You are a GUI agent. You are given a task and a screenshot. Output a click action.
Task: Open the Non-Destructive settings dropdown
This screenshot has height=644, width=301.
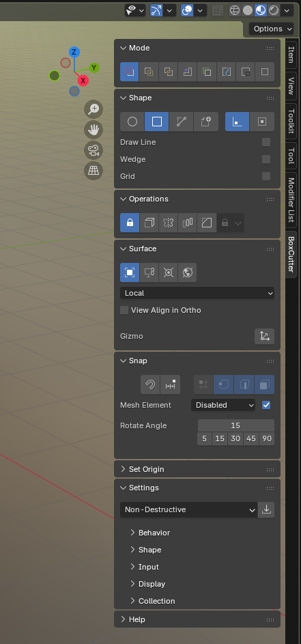click(189, 509)
